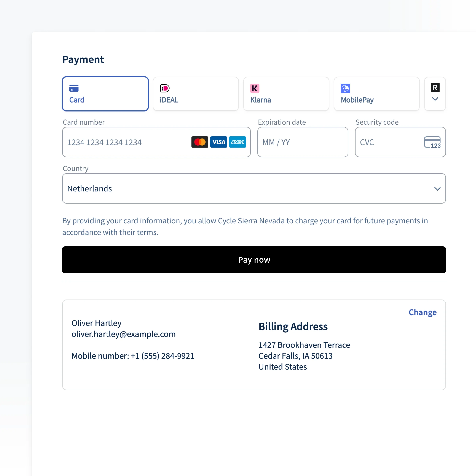Select the MobilePay payment tab
The height and width of the screenshot is (476, 476).
(x=376, y=94)
